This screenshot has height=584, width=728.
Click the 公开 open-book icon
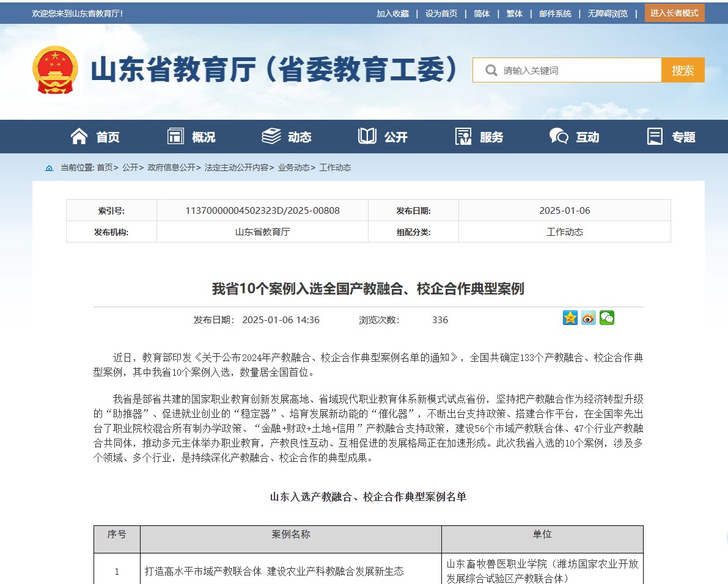tap(367, 136)
